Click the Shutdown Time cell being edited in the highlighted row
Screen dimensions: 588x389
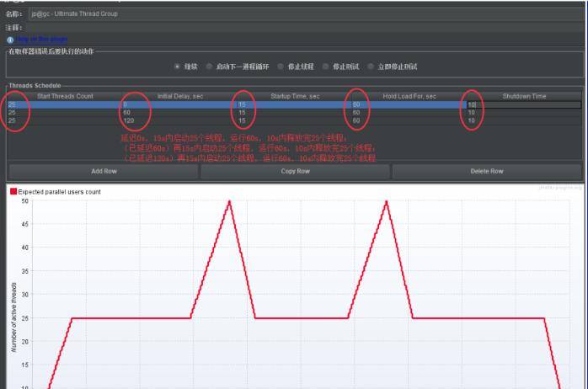(524, 105)
